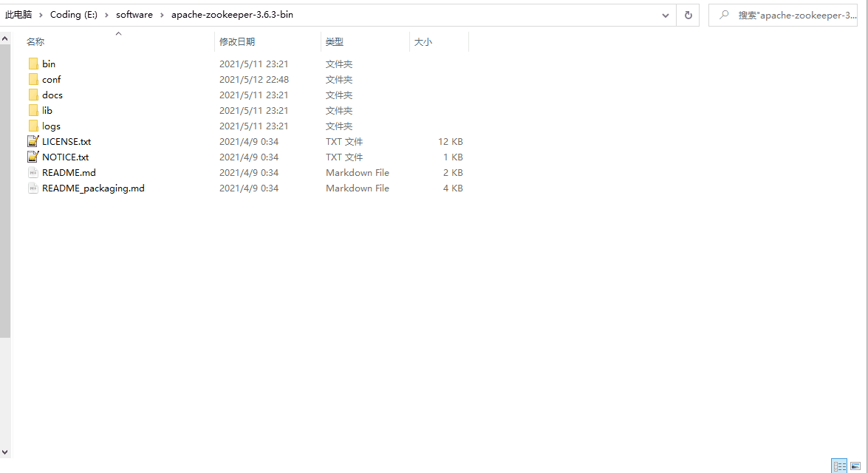Select the README_packaging.md file icon

point(33,188)
